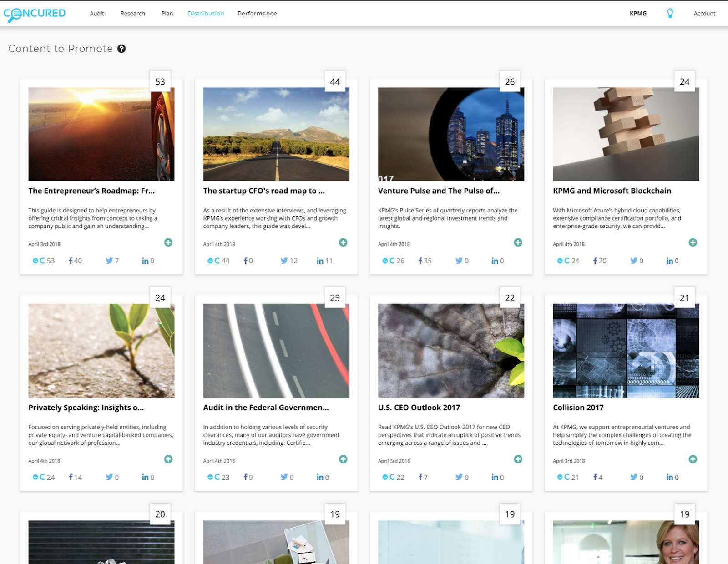Open title Privately Speaking: Insights o...
The image size is (728, 564).
[86, 408]
